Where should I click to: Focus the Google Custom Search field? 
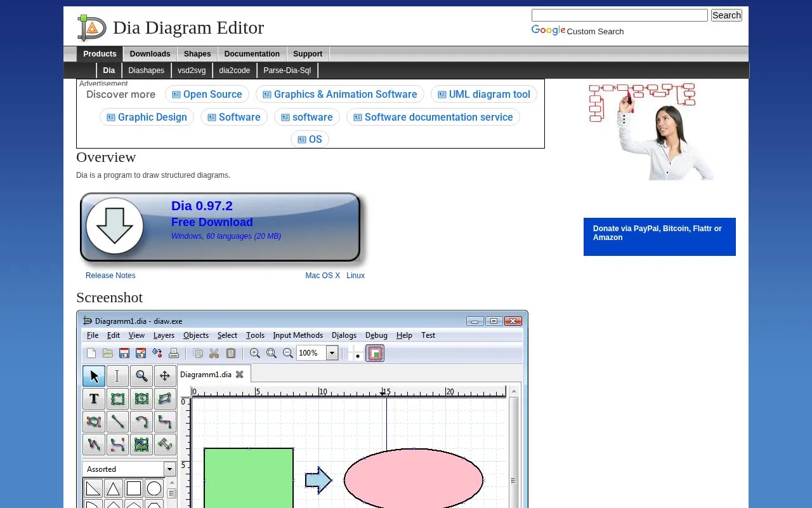click(x=619, y=15)
